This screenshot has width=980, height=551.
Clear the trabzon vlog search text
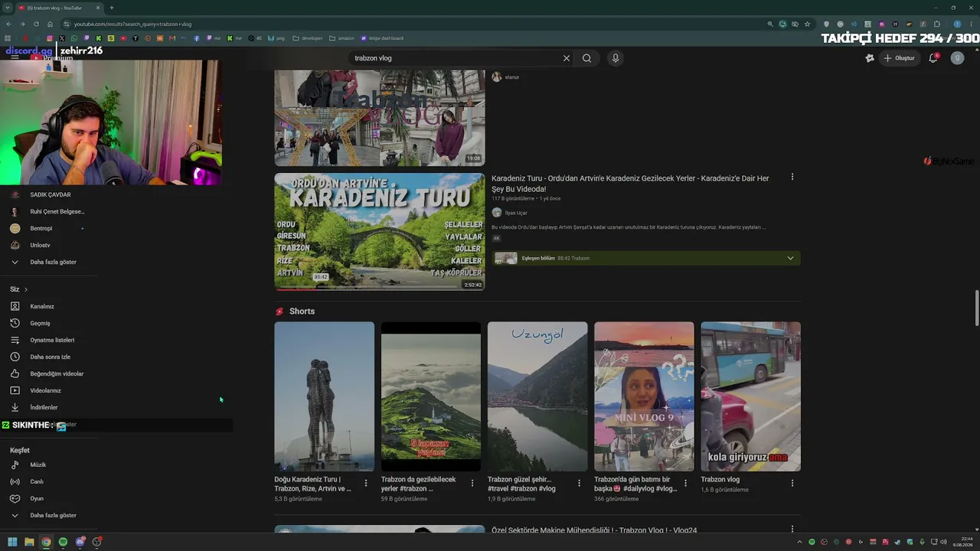(x=567, y=58)
